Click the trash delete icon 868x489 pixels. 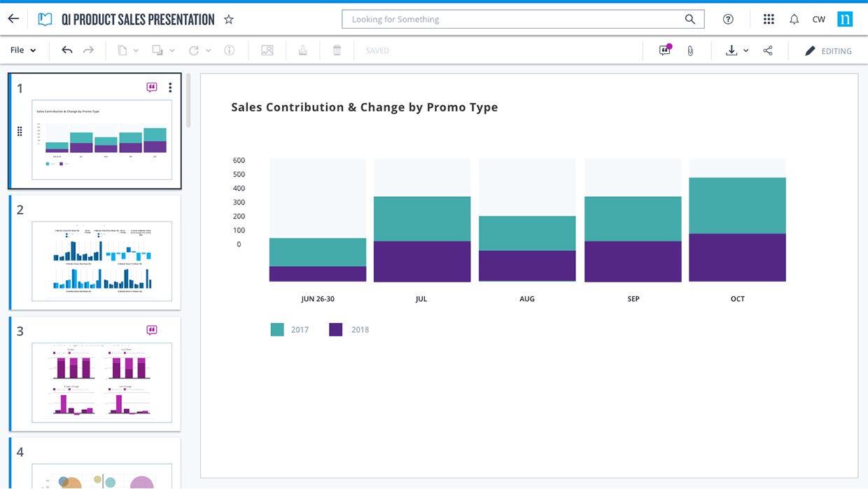(x=337, y=50)
